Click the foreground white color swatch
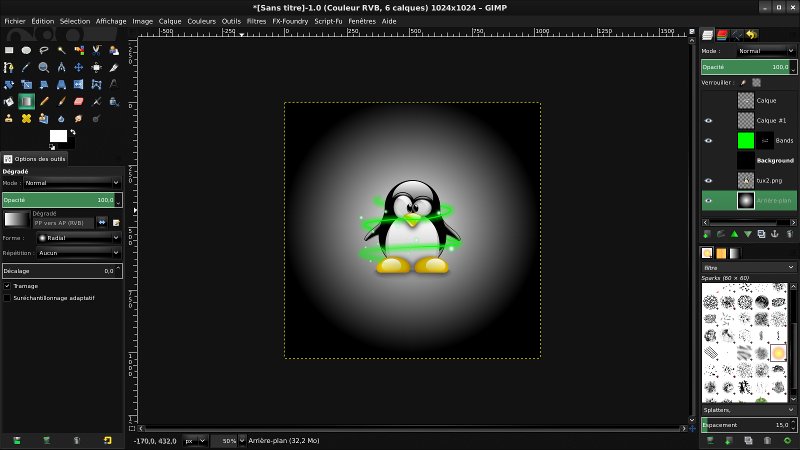Viewport: 800px width, 450px height. pos(58,136)
